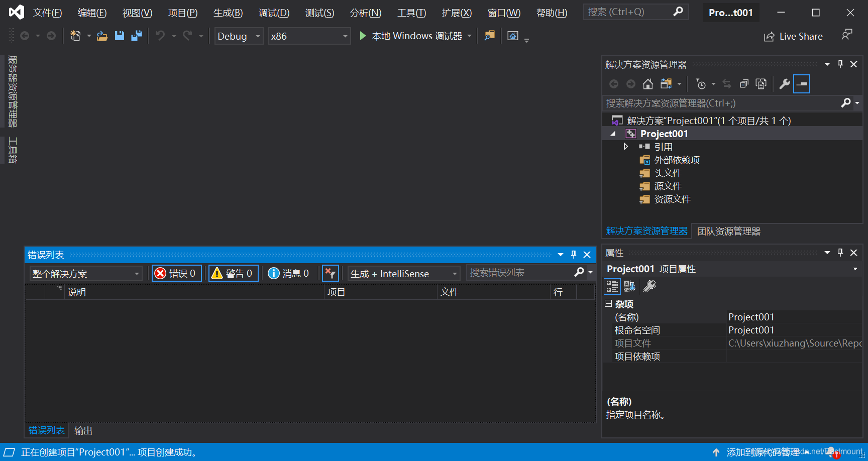Switch to the 输出 tab
The height and width of the screenshot is (461, 868).
83,431
